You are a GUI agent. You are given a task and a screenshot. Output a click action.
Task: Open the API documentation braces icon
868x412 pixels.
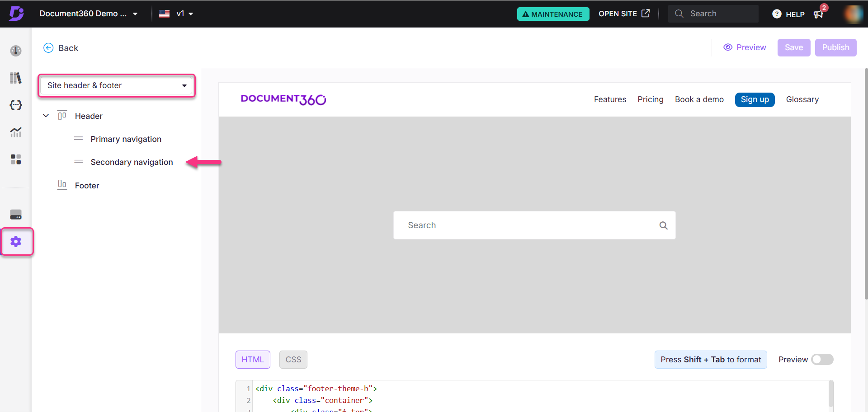[x=16, y=105]
